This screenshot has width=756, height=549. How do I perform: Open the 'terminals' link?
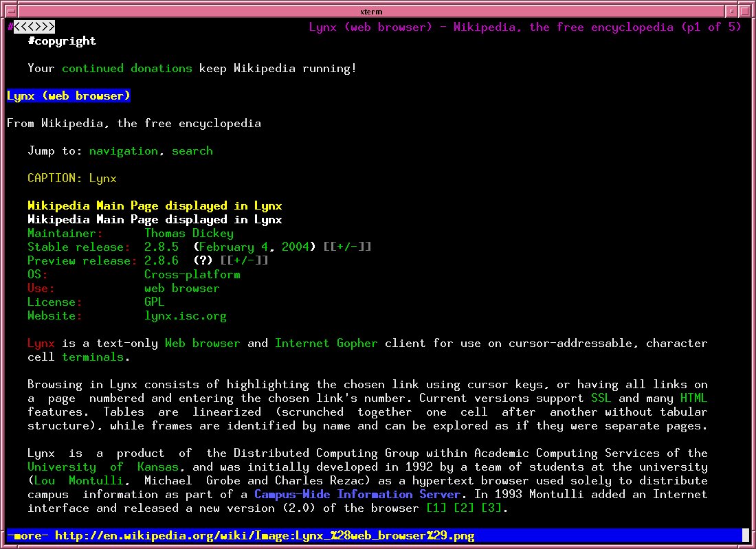(x=93, y=357)
